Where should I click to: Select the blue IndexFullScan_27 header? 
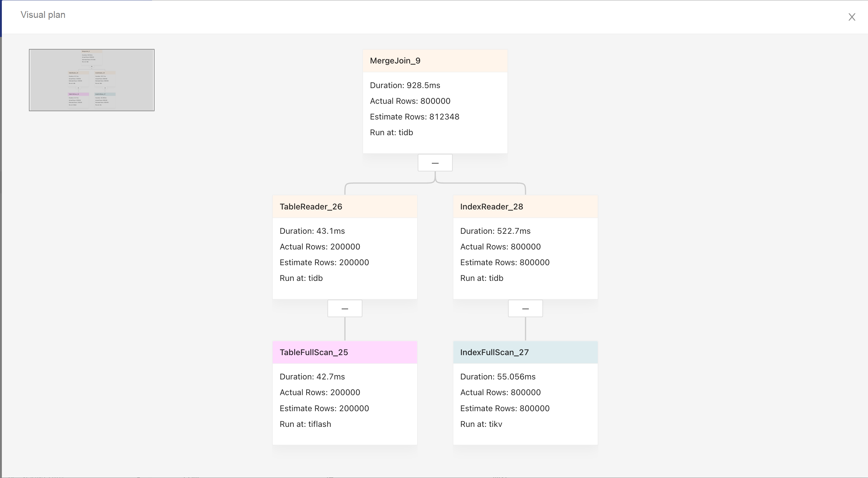click(x=525, y=352)
